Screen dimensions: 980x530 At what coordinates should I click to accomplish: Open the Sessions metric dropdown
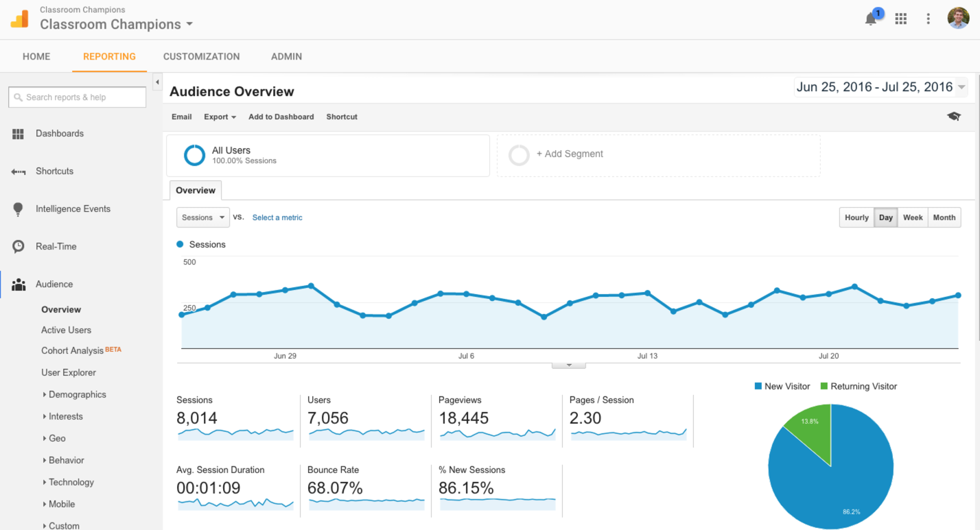202,217
